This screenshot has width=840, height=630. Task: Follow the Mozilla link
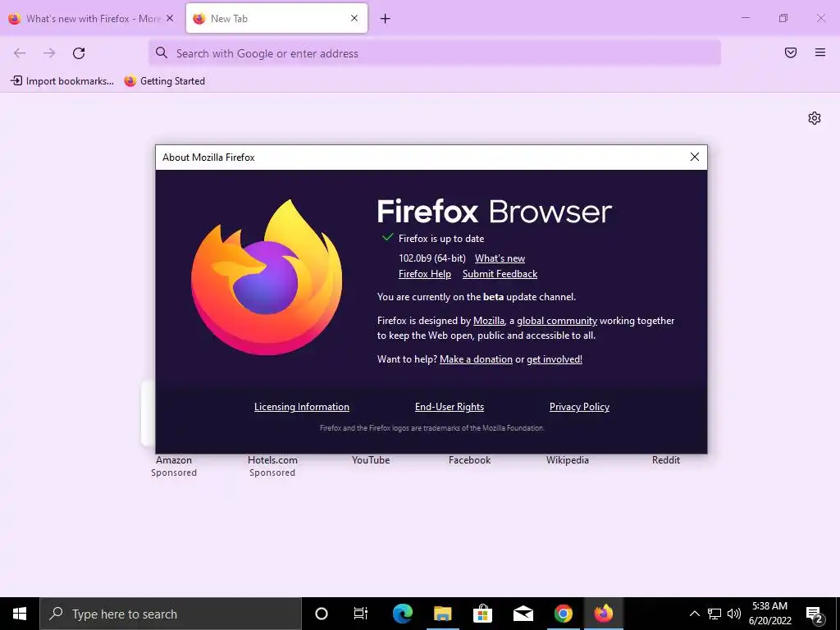[x=489, y=321]
